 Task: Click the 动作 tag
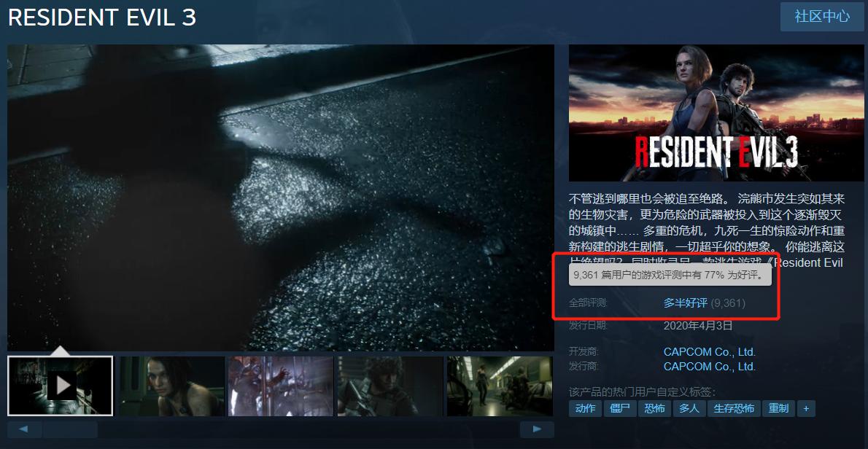[x=585, y=409]
